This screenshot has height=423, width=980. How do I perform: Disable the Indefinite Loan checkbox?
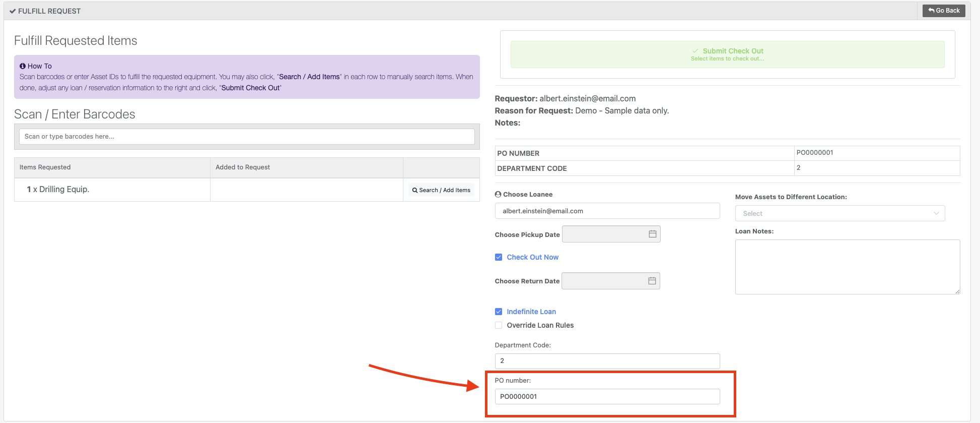click(x=499, y=312)
